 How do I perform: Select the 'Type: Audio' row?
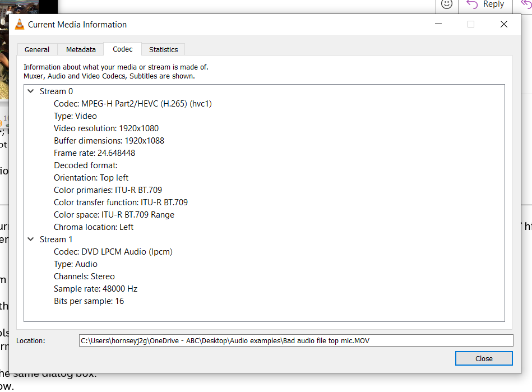point(76,264)
